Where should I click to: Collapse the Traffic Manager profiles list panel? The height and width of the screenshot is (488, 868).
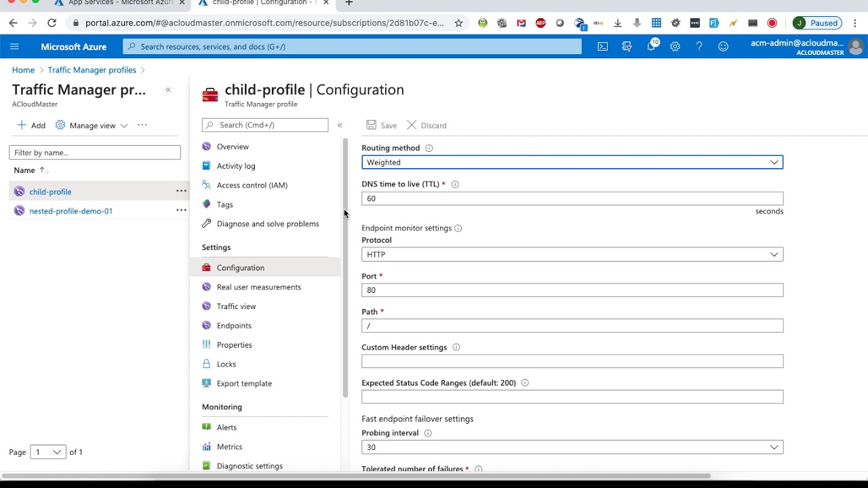(168, 90)
